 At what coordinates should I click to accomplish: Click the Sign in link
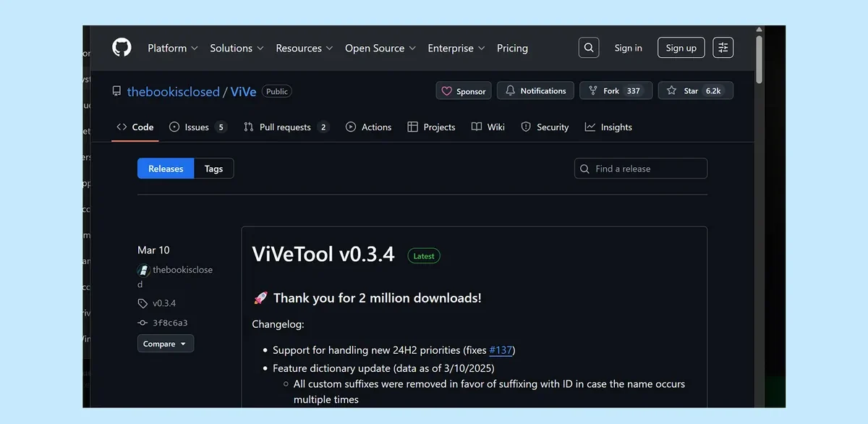(x=628, y=48)
